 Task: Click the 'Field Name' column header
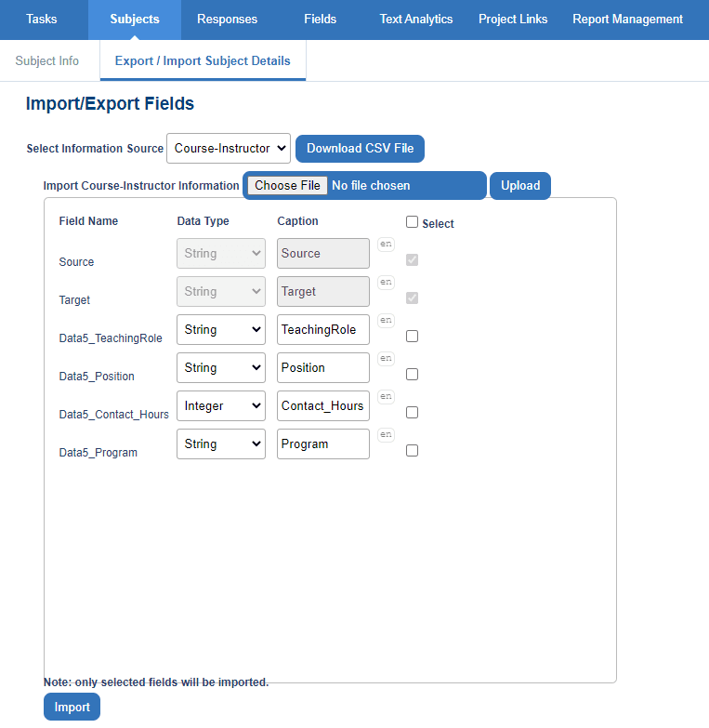click(x=88, y=221)
